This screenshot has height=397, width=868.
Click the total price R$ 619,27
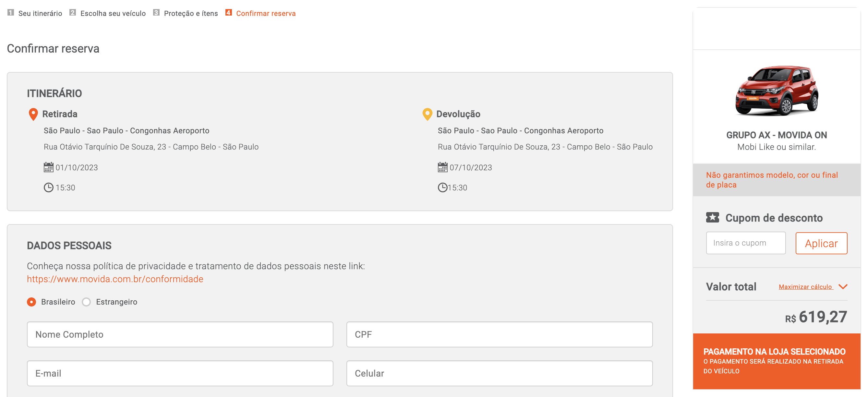click(x=816, y=317)
